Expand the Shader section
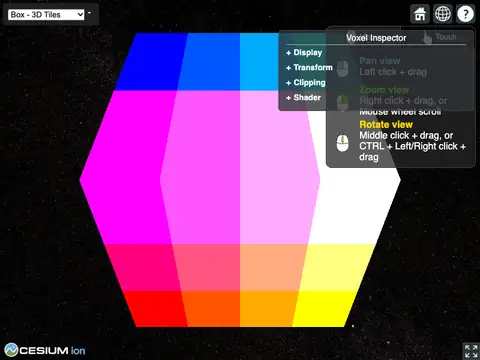The width and height of the screenshot is (480, 360). [303, 98]
